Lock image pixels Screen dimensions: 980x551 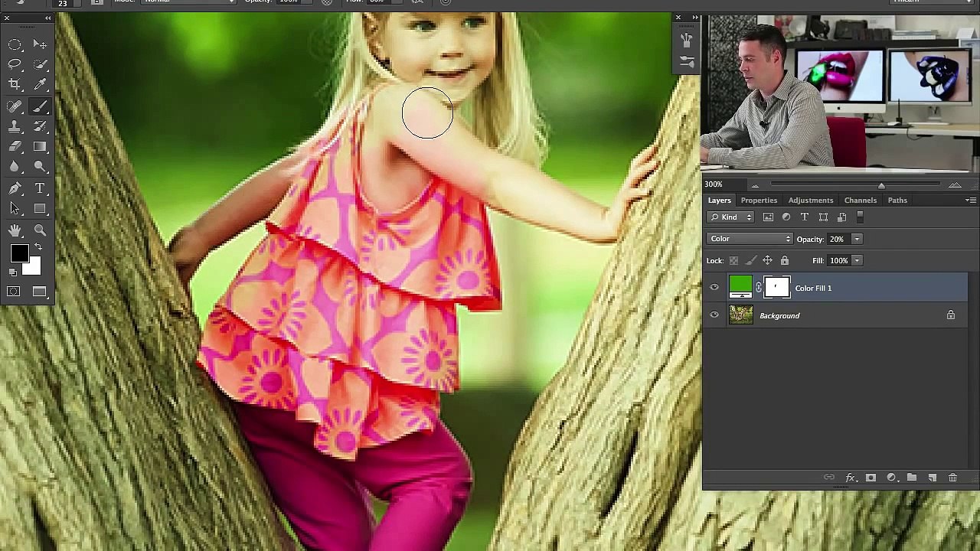[x=750, y=261]
